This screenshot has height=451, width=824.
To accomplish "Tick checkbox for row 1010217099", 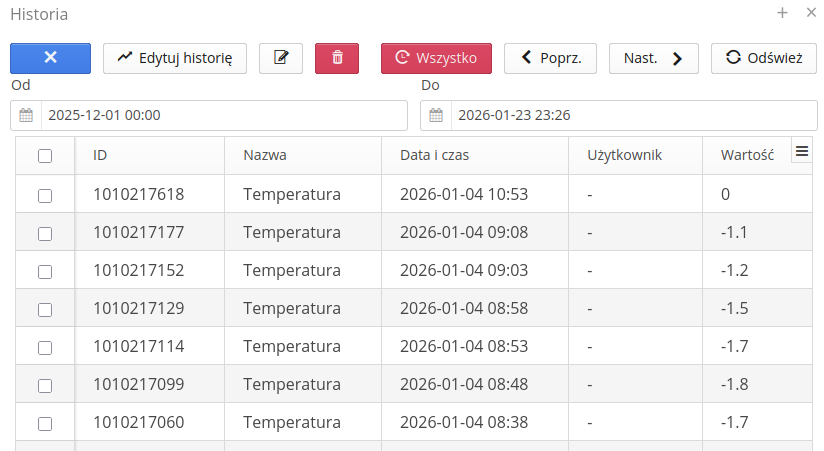I will tap(45, 385).
